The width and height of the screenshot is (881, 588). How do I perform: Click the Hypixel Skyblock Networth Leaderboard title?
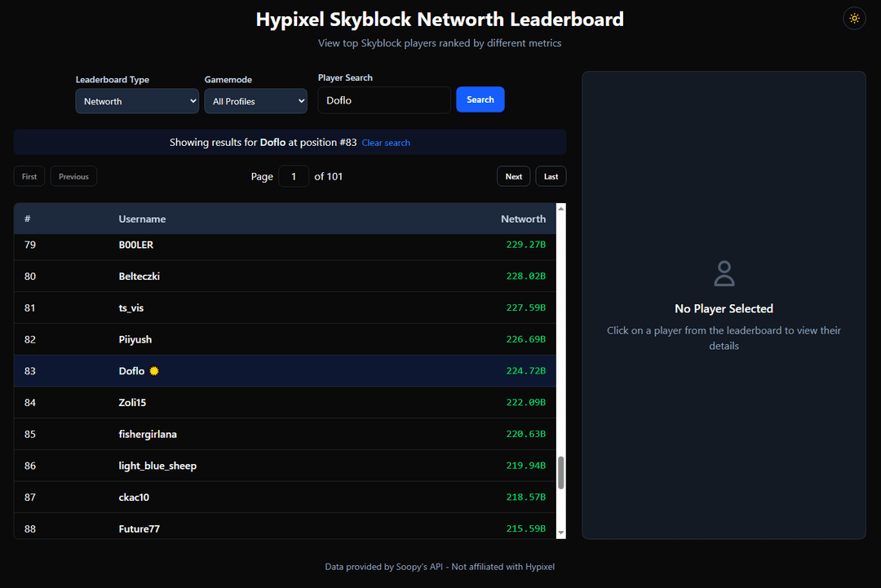[x=440, y=19]
